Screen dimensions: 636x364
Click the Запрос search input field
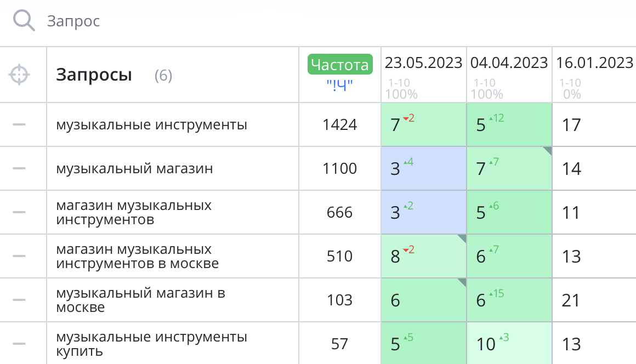pos(164,21)
